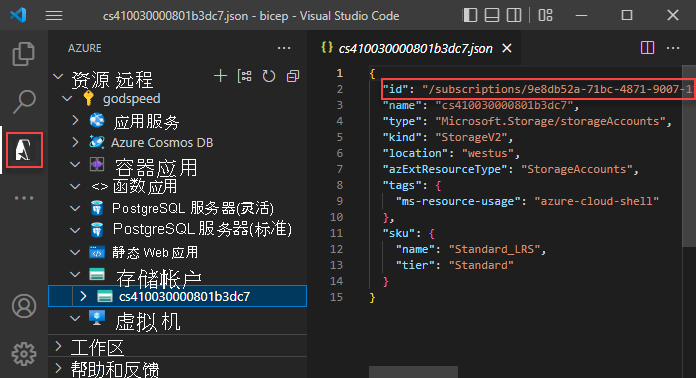Viewport: 696px width, 378px height.
Task: Select the godspeed subscription key icon
Action: pos(88,98)
